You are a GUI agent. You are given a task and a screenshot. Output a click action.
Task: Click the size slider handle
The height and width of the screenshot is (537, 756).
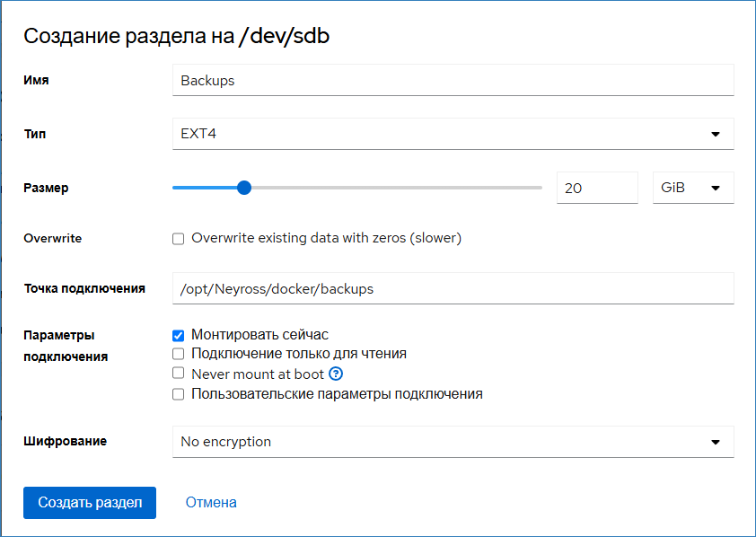click(243, 188)
